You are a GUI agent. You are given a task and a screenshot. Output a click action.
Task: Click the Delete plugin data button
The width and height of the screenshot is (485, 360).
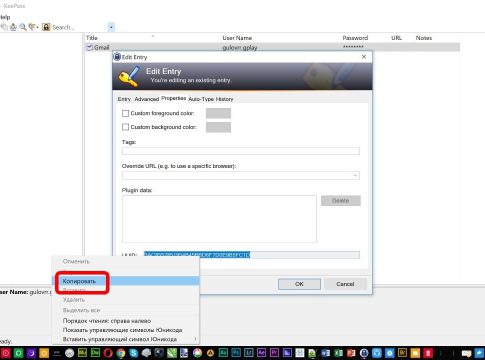[341, 201]
